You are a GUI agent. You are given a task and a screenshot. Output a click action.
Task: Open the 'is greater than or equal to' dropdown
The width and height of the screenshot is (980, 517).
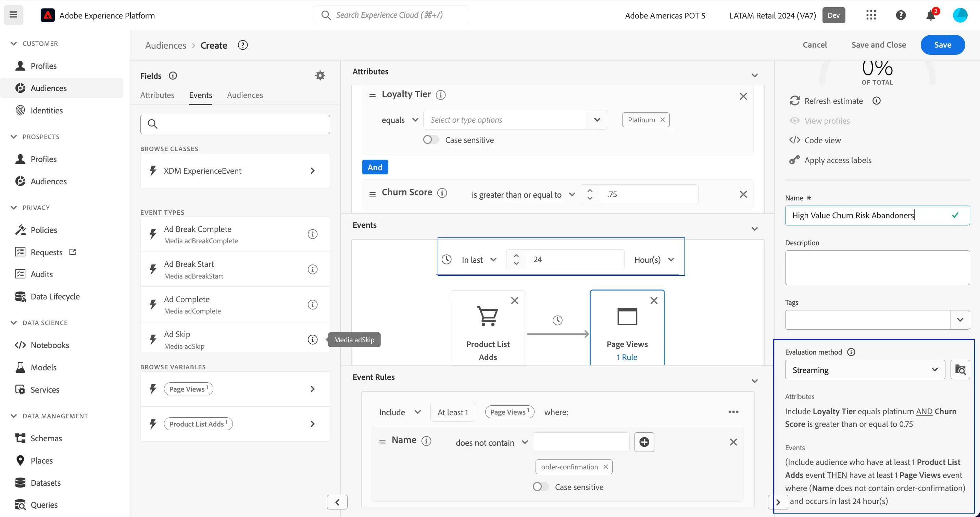tap(523, 195)
